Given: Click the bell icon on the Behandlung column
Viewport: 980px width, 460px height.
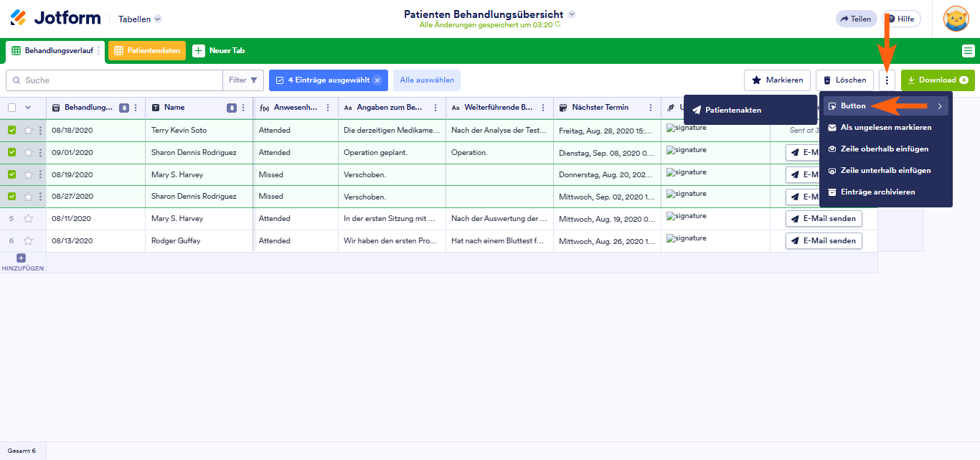Looking at the screenshot, I should (x=123, y=107).
